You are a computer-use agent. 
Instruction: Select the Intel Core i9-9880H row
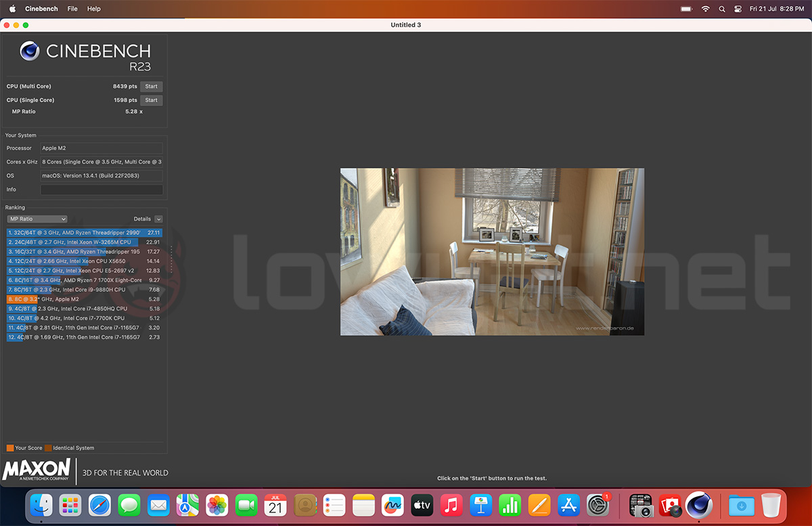(x=85, y=290)
